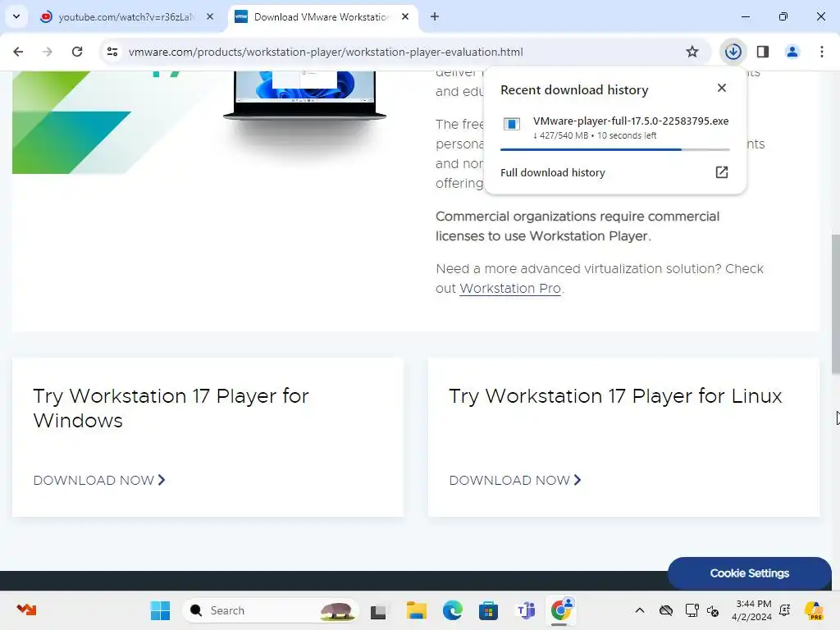Open Chrome three-dot menu
The width and height of the screenshot is (840, 630).
tap(822, 52)
